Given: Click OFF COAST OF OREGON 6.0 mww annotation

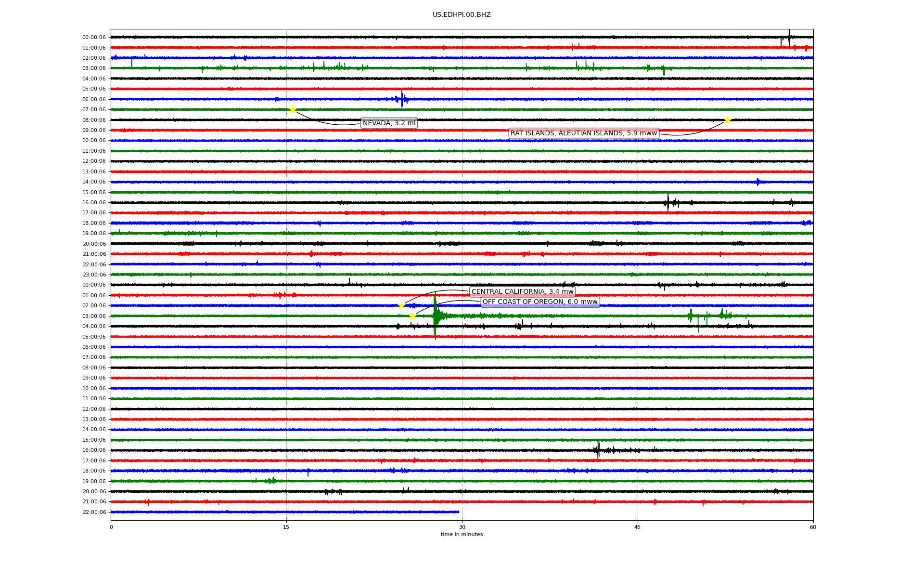Looking at the screenshot, I should pyautogui.click(x=540, y=302).
